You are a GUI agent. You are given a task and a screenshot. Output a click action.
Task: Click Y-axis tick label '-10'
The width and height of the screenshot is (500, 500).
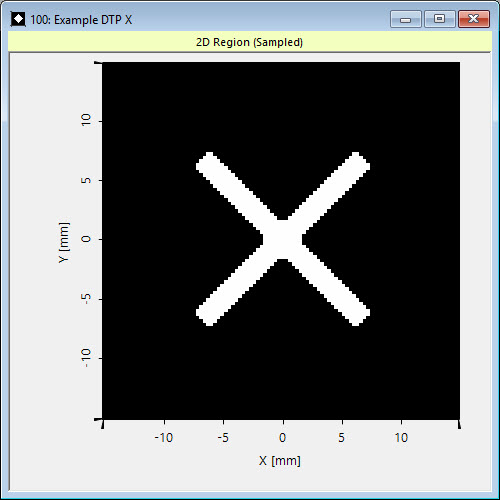click(86, 358)
